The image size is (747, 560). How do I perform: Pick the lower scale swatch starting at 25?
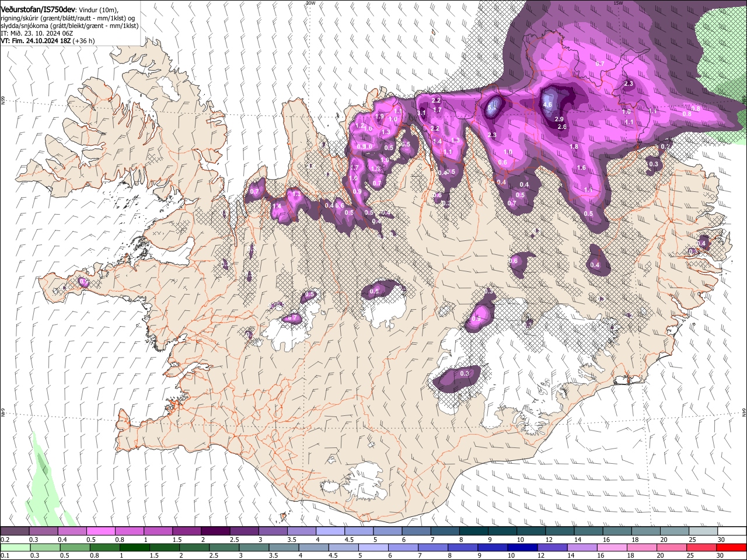tap(701, 547)
